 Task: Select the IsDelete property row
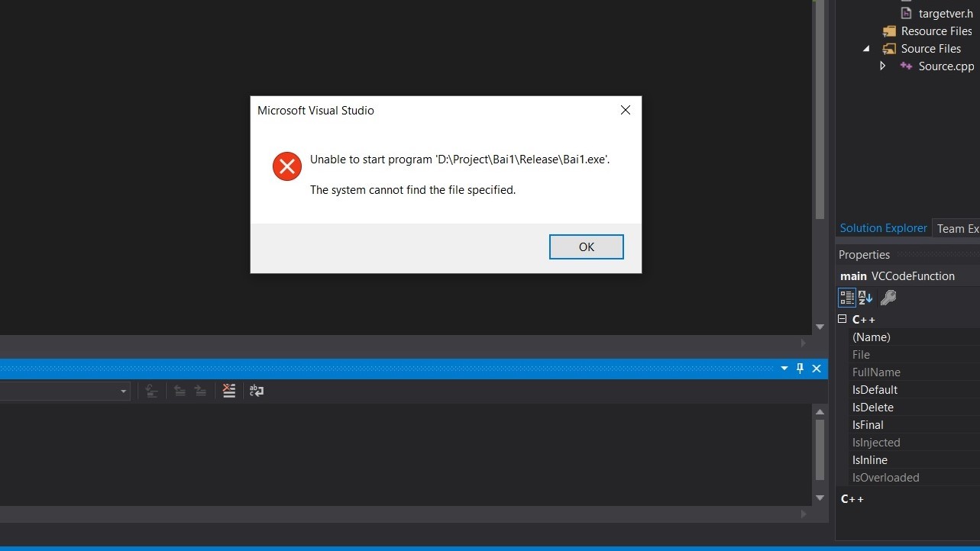coord(914,407)
